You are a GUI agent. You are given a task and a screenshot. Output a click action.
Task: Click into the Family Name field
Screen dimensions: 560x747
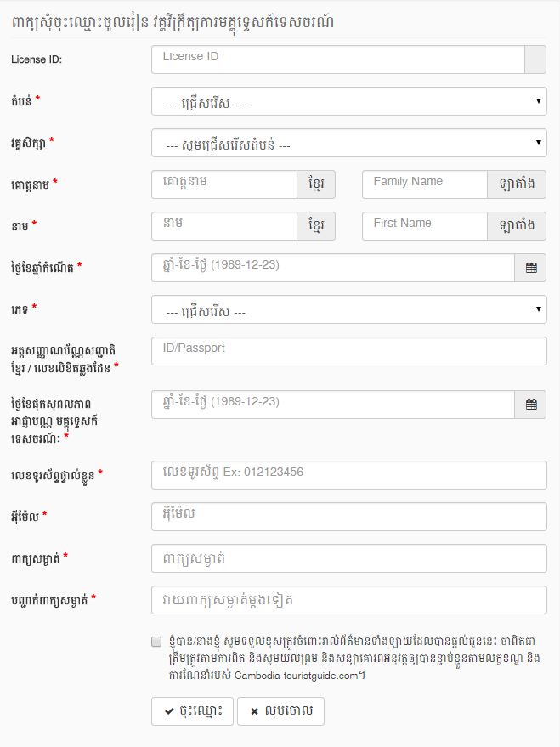(424, 184)
